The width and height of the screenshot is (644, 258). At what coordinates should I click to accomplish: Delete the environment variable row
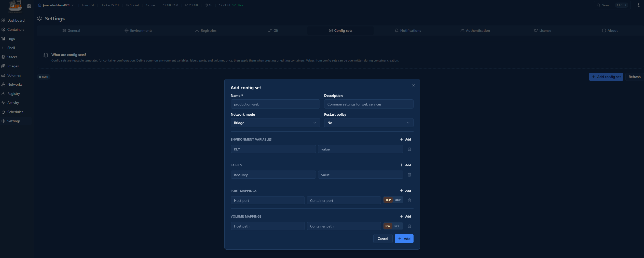[x=409, y=149]
